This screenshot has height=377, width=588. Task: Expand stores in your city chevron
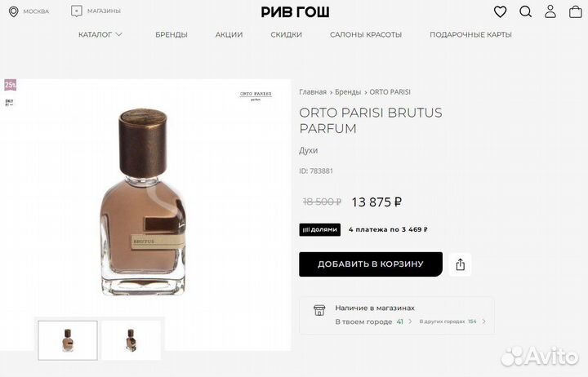click(410, 322)
